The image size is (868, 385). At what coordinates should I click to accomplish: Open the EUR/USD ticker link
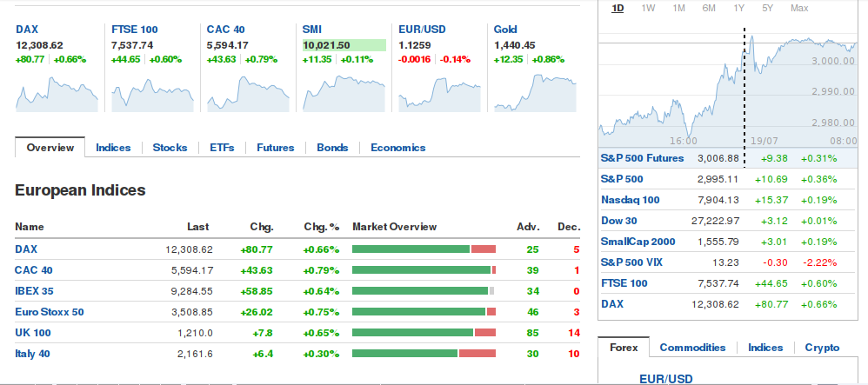click(x=422, y=30)
